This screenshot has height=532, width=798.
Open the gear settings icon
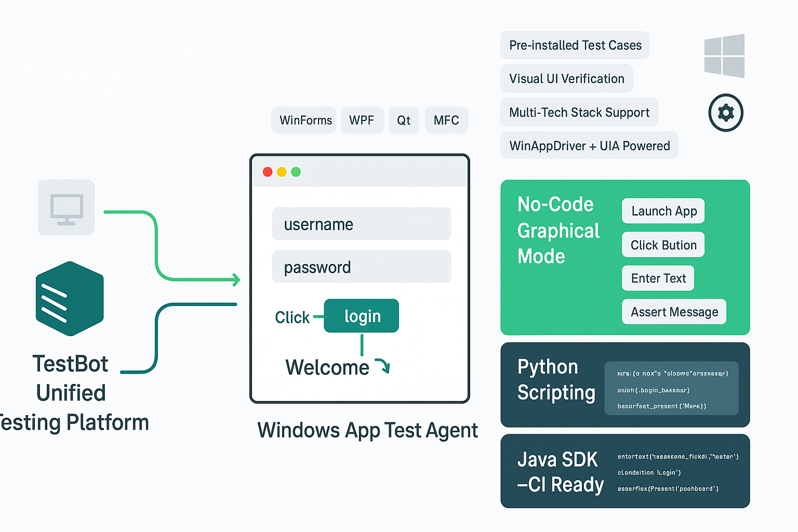[x=726, y=113]
